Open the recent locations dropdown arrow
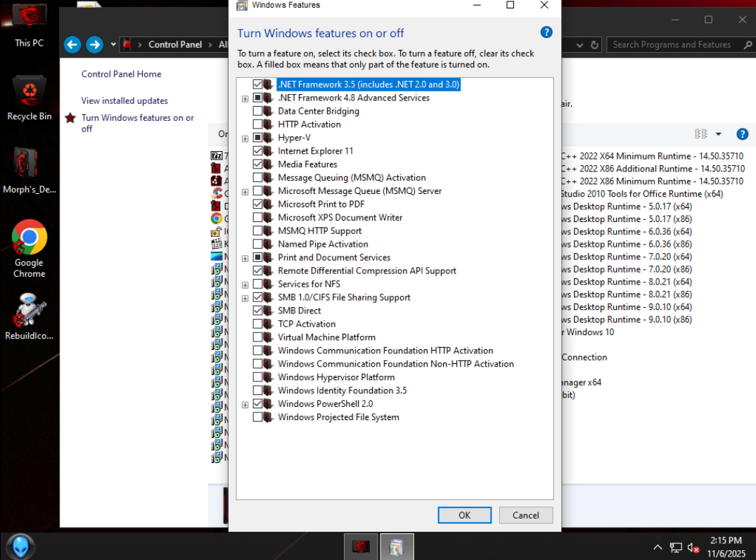Viewport: 756px width, 560px height. pos(113,44)
